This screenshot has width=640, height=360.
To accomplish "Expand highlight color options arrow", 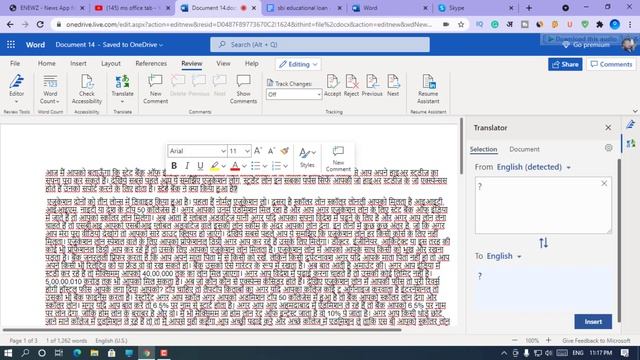I will [x=224, y=166].
